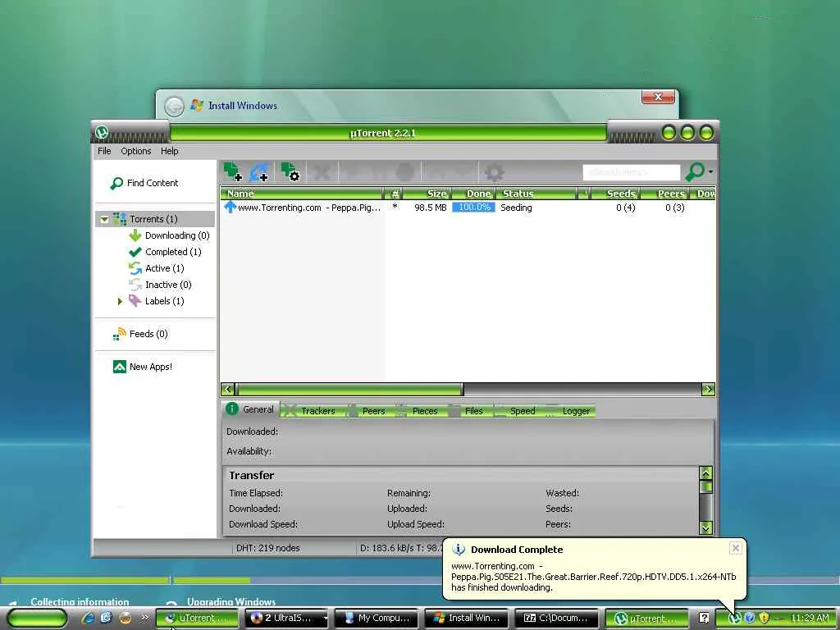
Task: Collapse the Torrents (1) tree node
Action: point(104,219)
